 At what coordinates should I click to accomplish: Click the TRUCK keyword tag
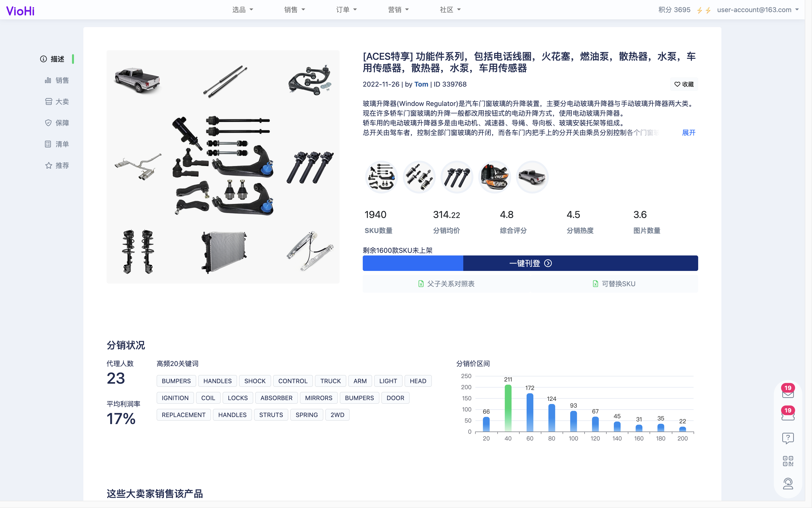[x=330, y=381]
